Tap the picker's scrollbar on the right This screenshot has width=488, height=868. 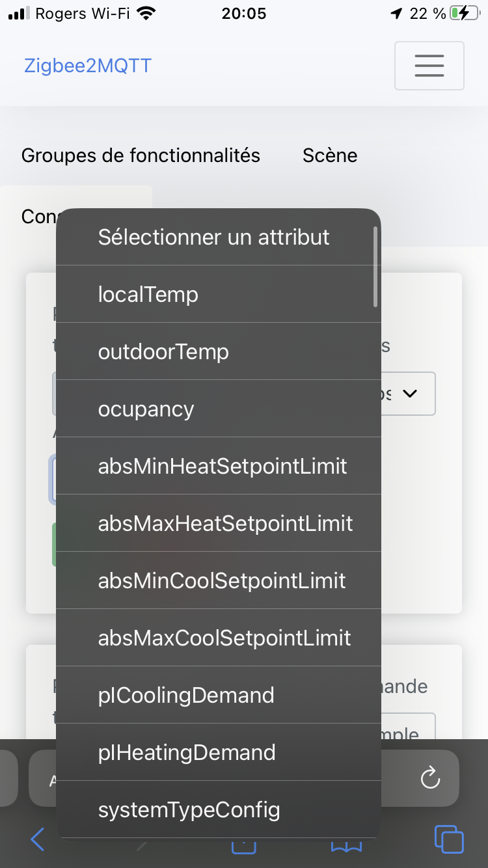coord(375,267)
